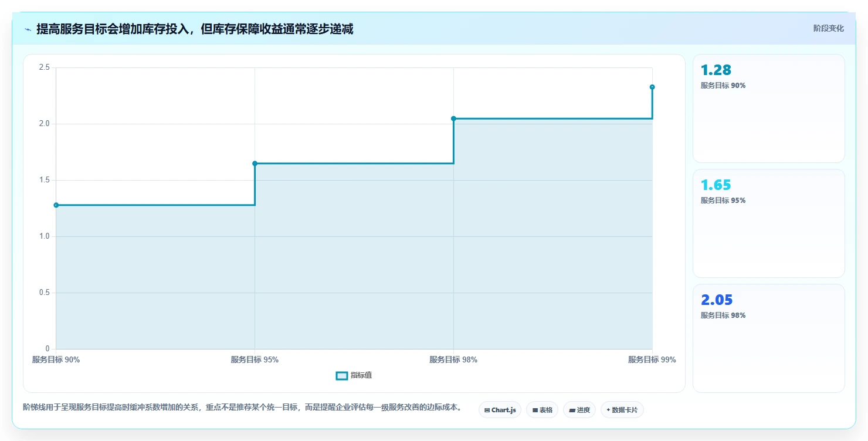Click the chart data point at 服务目标 99%

point(652,87)
